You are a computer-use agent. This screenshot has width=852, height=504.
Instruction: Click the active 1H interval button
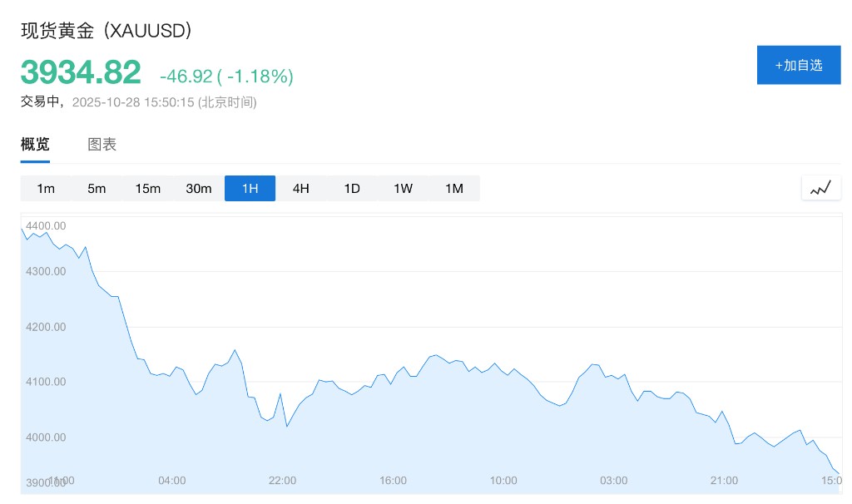tap(250, 188)
